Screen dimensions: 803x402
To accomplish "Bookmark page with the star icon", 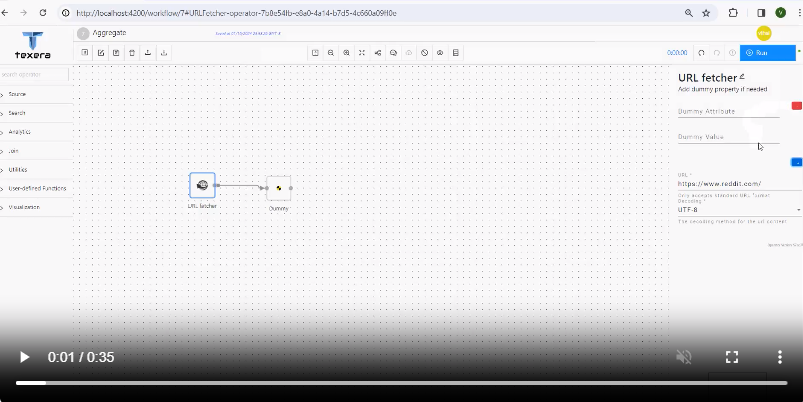I will tap(706, 13).
